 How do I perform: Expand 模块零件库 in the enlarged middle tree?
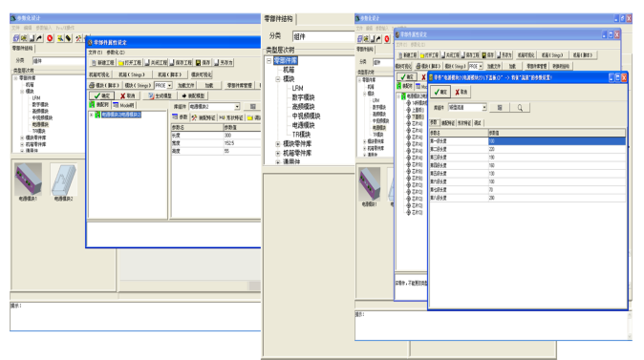(x=278, y=144)
